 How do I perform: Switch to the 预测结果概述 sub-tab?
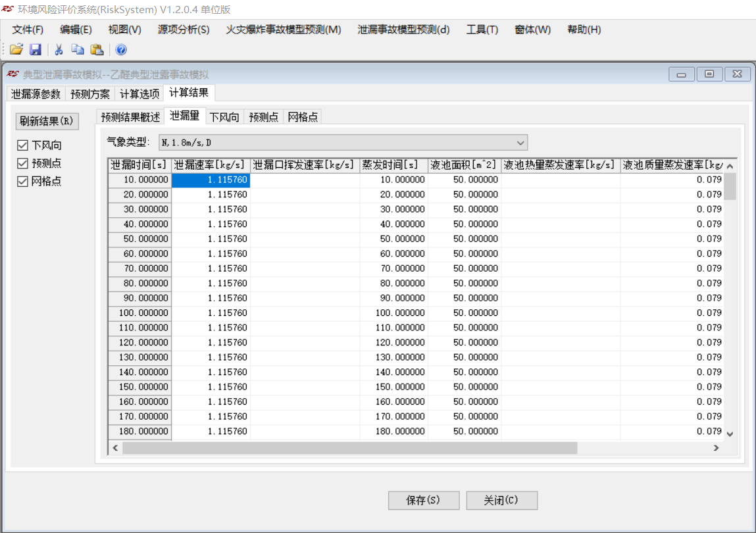[x=130, y=116]
